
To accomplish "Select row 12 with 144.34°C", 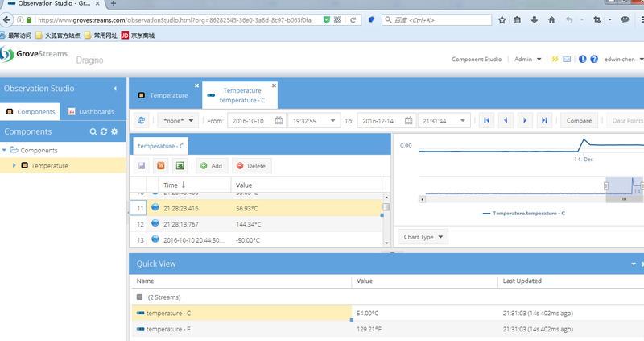I will point(257,224).
